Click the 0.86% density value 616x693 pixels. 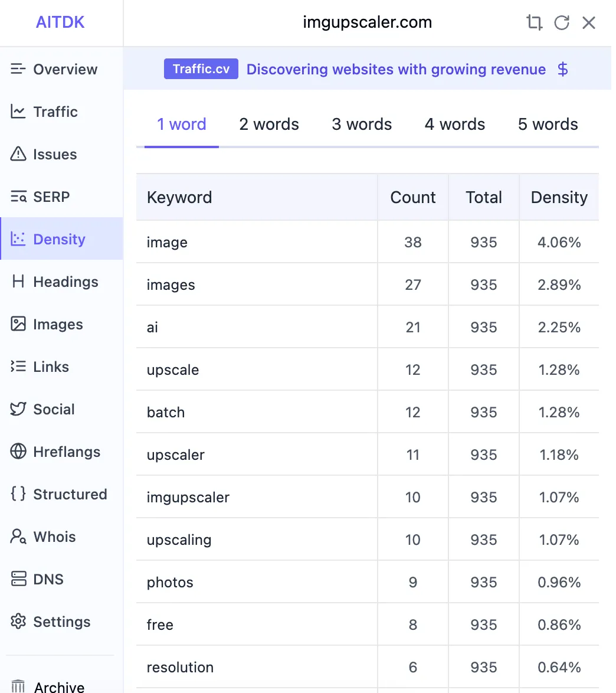coord(559,625)
